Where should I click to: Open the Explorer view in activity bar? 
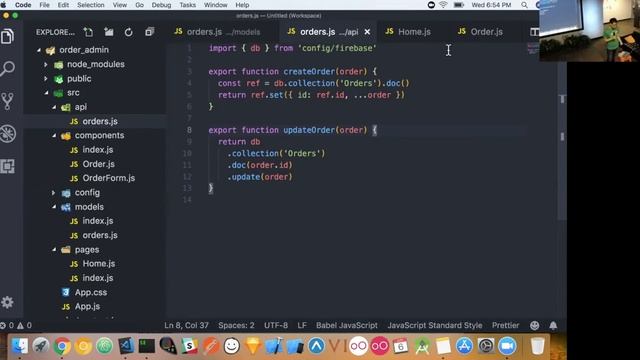8,37
